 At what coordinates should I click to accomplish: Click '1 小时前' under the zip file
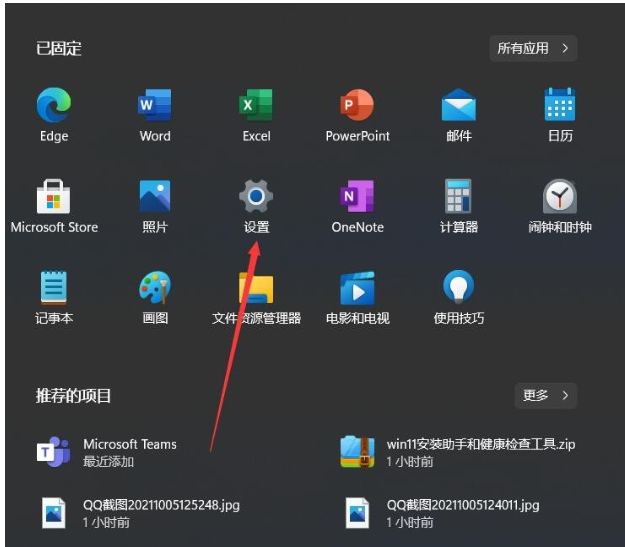point(410,462)
